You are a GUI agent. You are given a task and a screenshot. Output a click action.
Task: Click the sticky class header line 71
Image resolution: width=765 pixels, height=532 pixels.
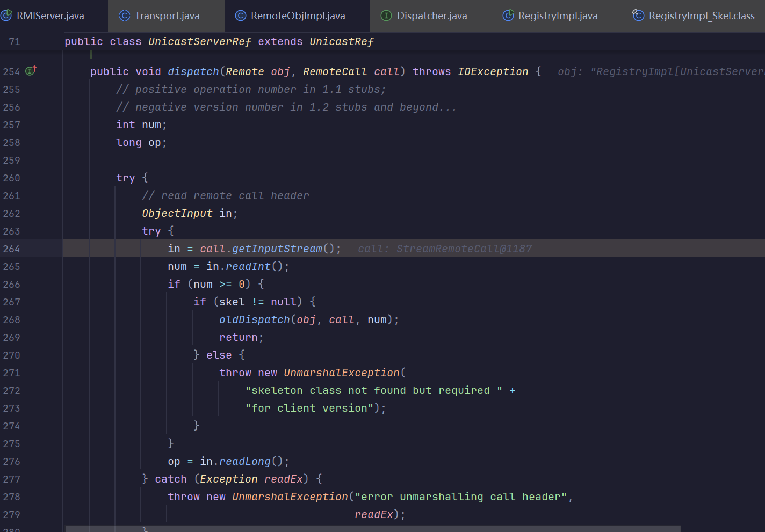pyautogui.click(x=382, y=41)
